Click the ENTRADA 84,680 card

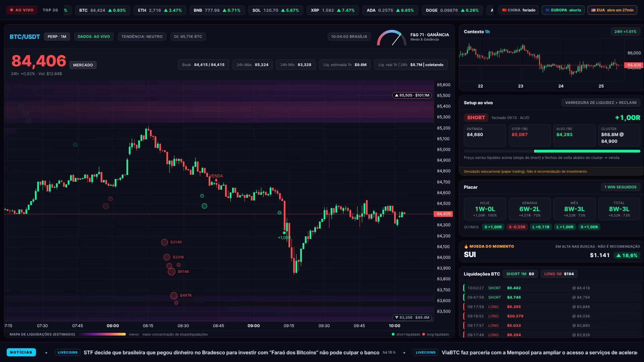coord(485,135)
